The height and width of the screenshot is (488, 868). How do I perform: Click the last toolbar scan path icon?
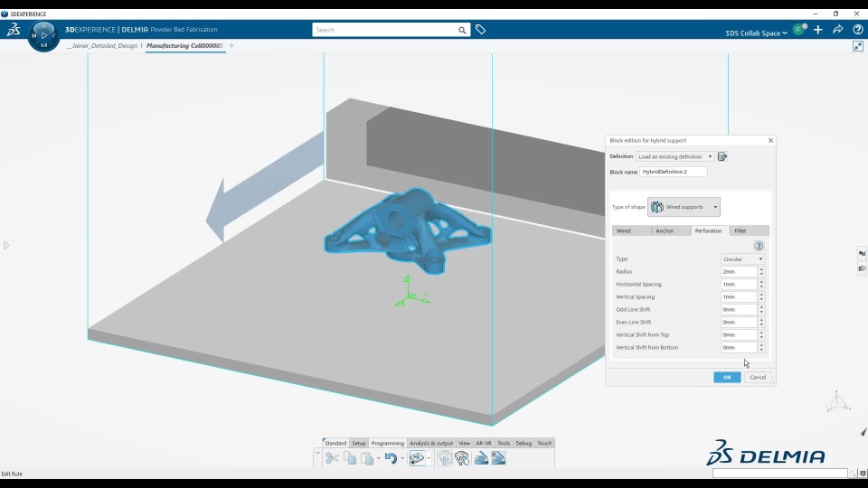click(x=498, y=458)
